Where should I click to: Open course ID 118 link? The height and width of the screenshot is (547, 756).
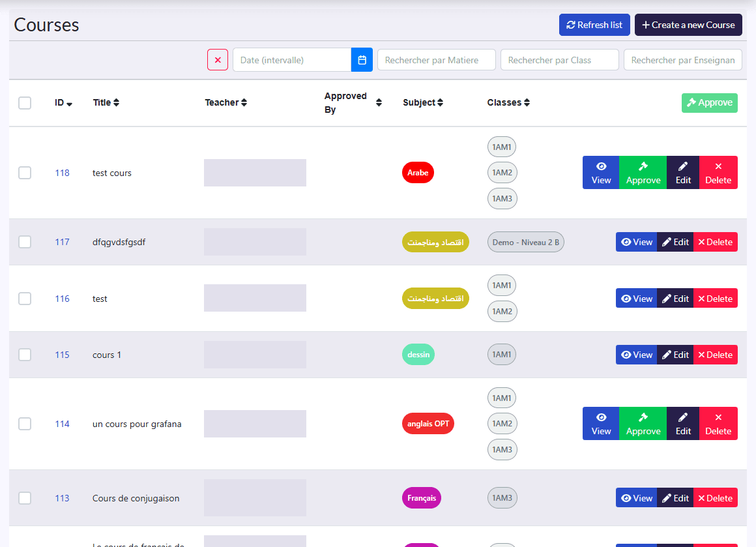(x=62, y=173)
